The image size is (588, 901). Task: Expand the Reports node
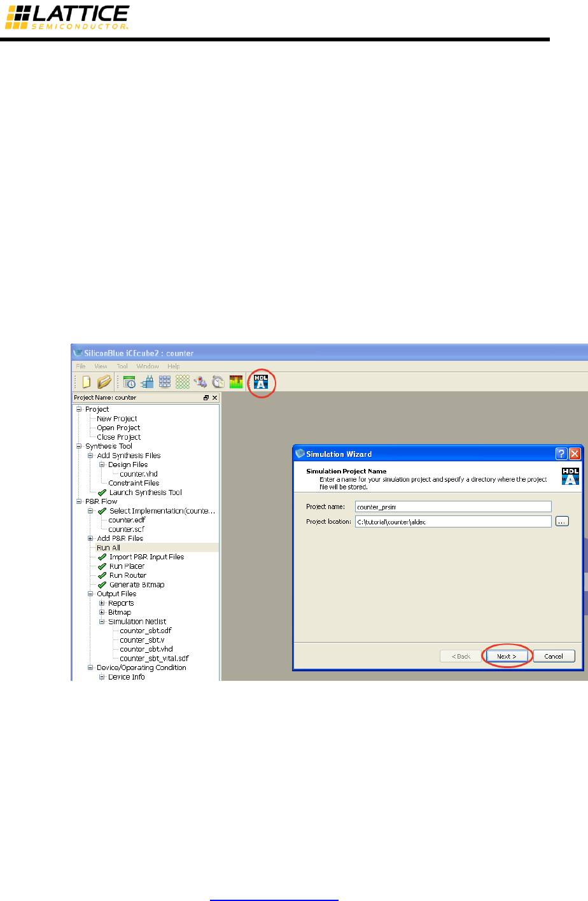(x=102, y=603)
